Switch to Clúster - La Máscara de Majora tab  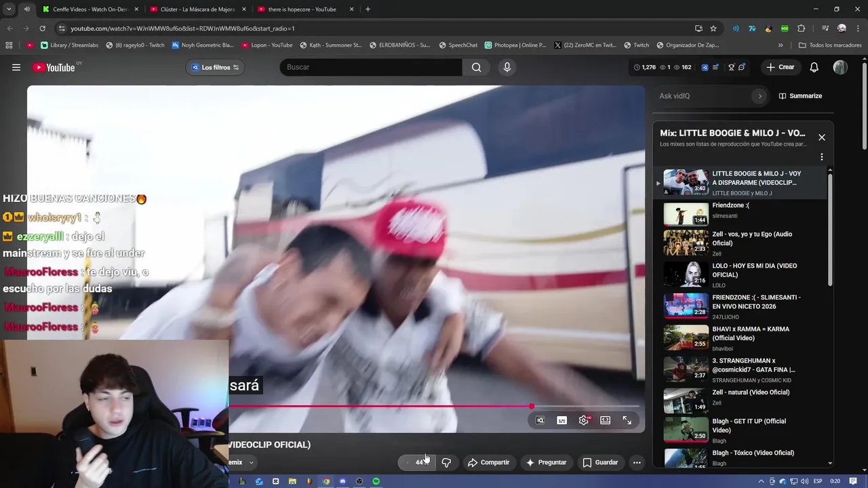[197, 9]
